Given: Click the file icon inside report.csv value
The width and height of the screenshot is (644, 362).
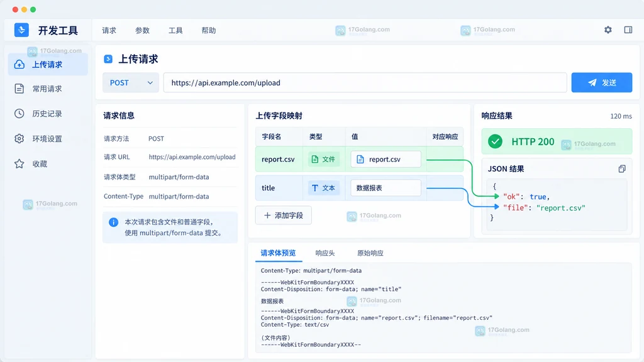Looking at the screenshot, I should tap(360, 159).
